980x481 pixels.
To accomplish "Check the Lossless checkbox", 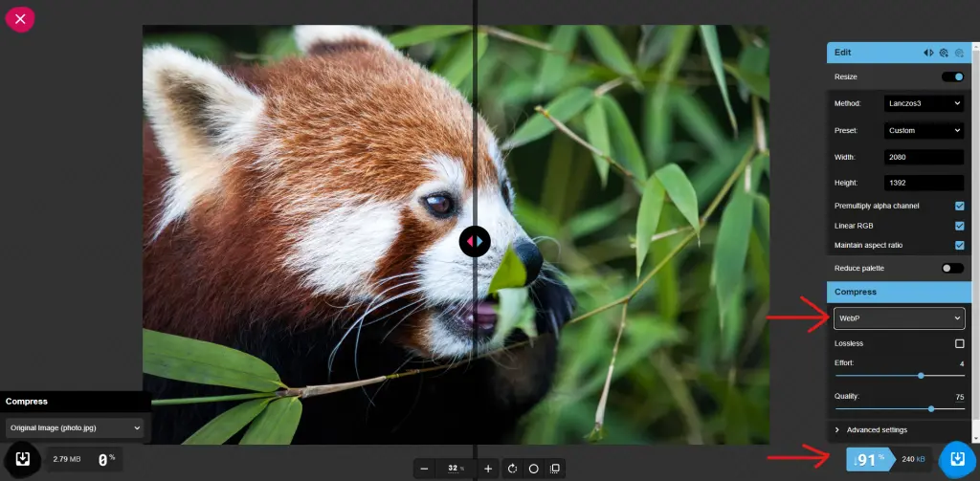I will pos(959,343).
